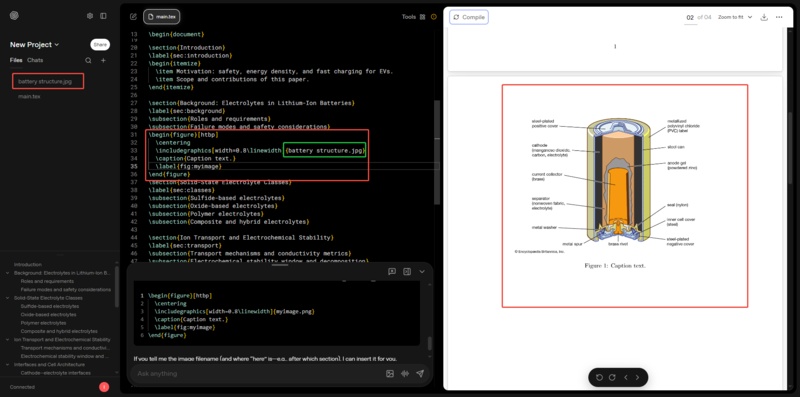The height and width of the screenshot is (397, 800).
Task: Click the grid icon beside Tools
Action: pos(422,17)
